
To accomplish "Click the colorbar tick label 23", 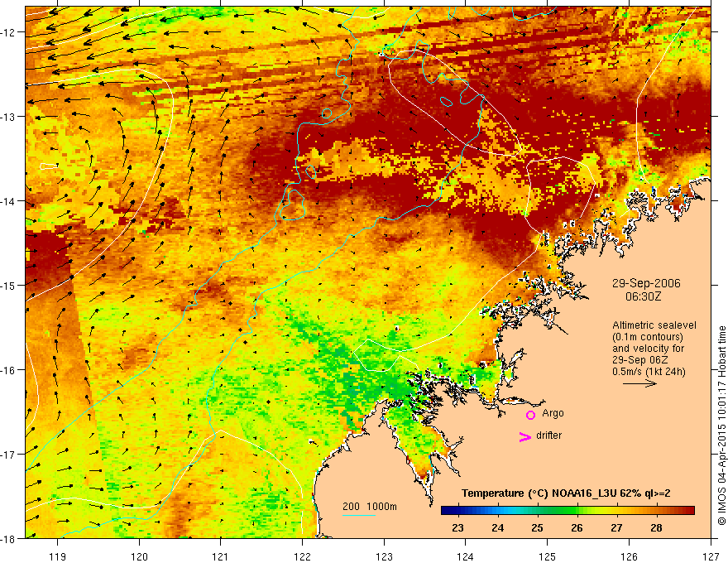I will 457,527.
